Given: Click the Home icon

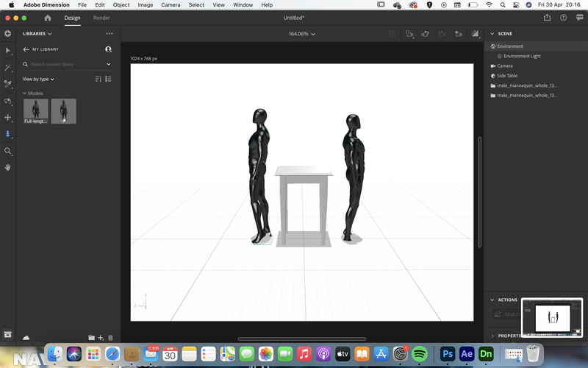Looking at the screenshot, I should pyautogui.click(x=48, y=18).
